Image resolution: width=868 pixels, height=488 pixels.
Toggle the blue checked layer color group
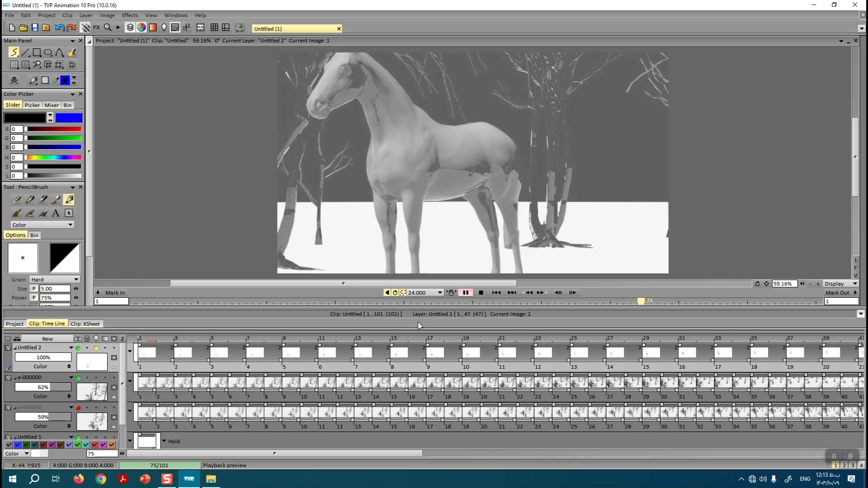coord(17,445)
